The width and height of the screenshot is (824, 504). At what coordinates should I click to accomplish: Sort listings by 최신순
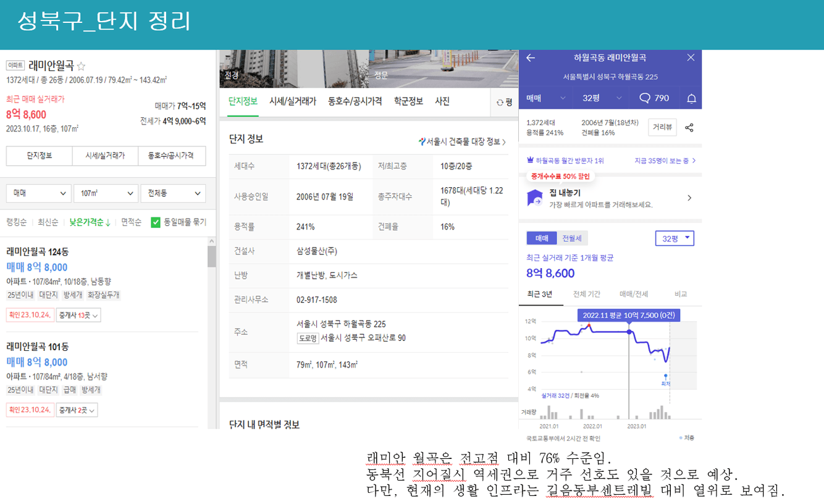pos(48,222)
